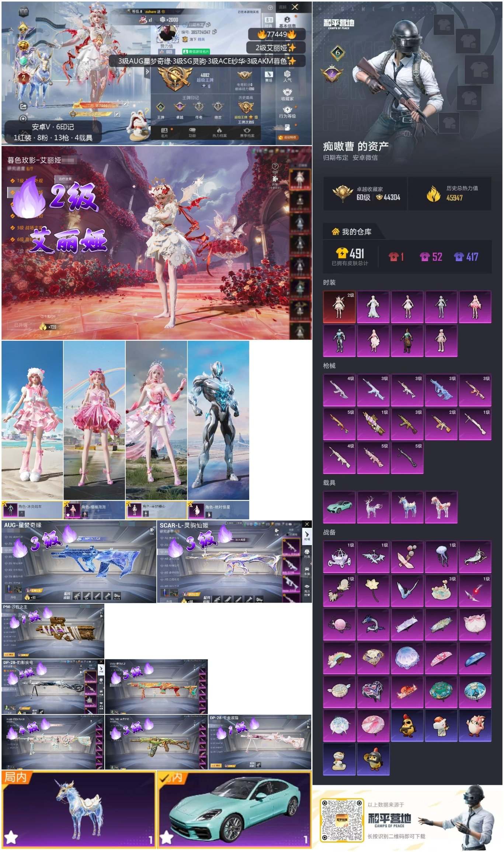
Task: Select the 角色-绝对恒星 character card
Action: [218, 510]
